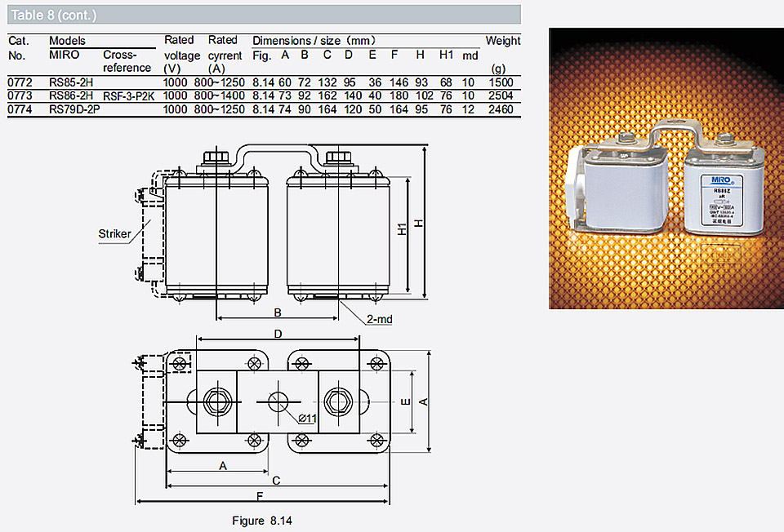Click the "Models" header text
This screenshot has height=532, width=784.
click(x=67, y=41)
